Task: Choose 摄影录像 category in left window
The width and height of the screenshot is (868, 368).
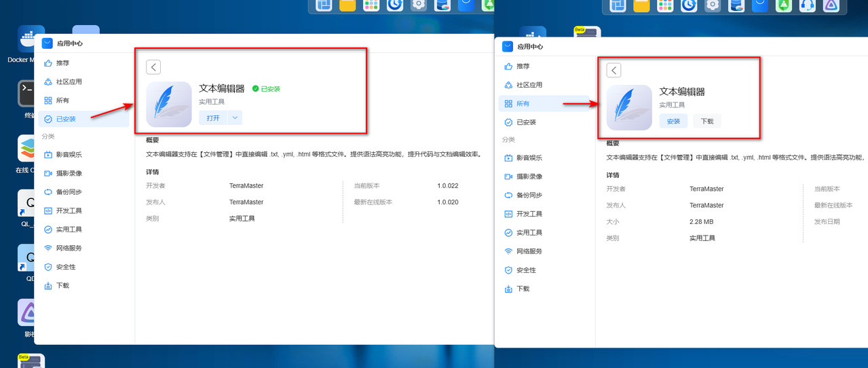Action: [x=83, y=173]
